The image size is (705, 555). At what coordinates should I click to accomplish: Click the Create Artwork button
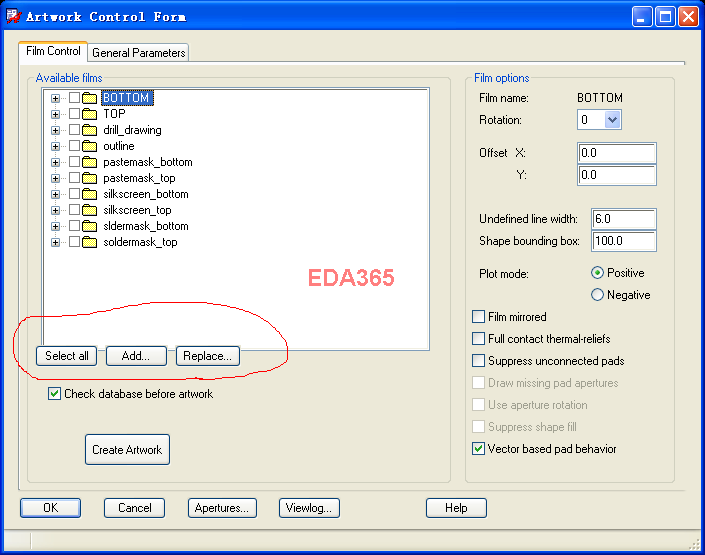pos(127,450)
